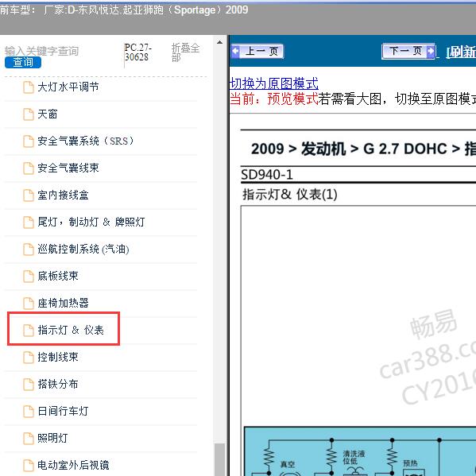Image resolution: width=476 pixels, height=476 pixels.
Task: Select 巡航控制系统 (汽油) entry
Action: coord(83,249)
